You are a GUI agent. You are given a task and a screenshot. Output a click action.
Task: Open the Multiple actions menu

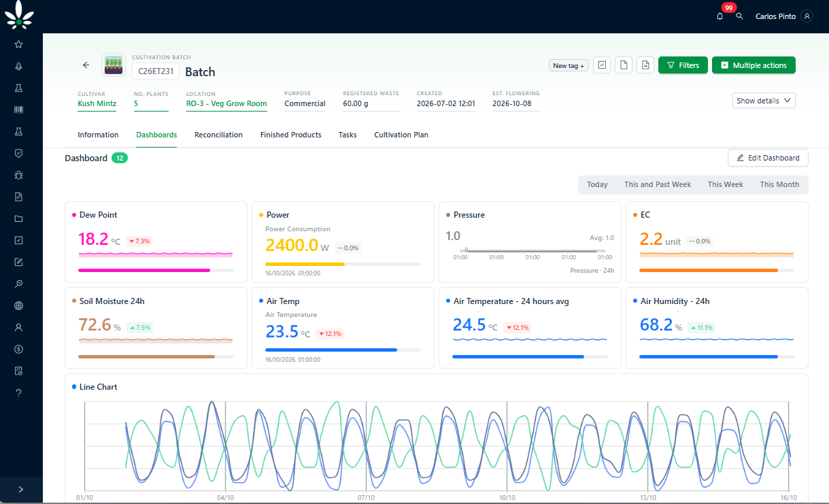[754, 65]
